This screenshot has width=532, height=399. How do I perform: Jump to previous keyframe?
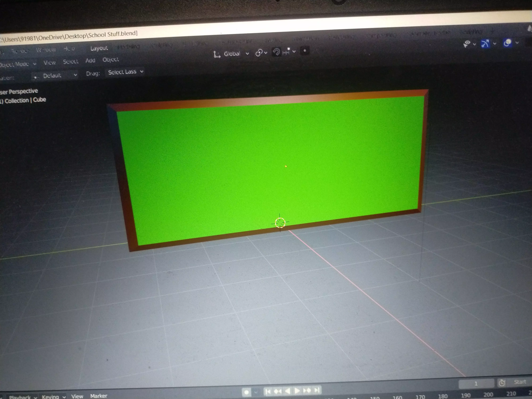coord(278,391)
